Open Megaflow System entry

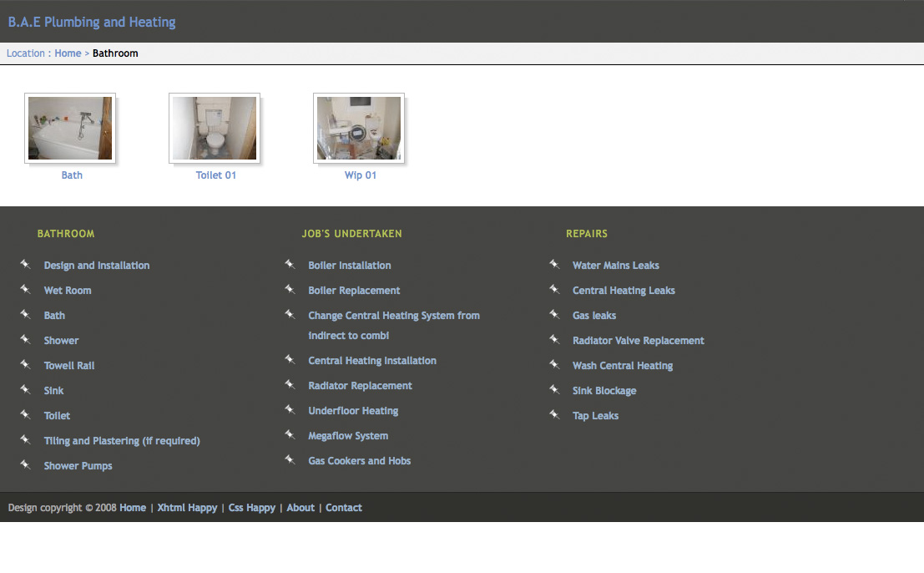point(348,436)
